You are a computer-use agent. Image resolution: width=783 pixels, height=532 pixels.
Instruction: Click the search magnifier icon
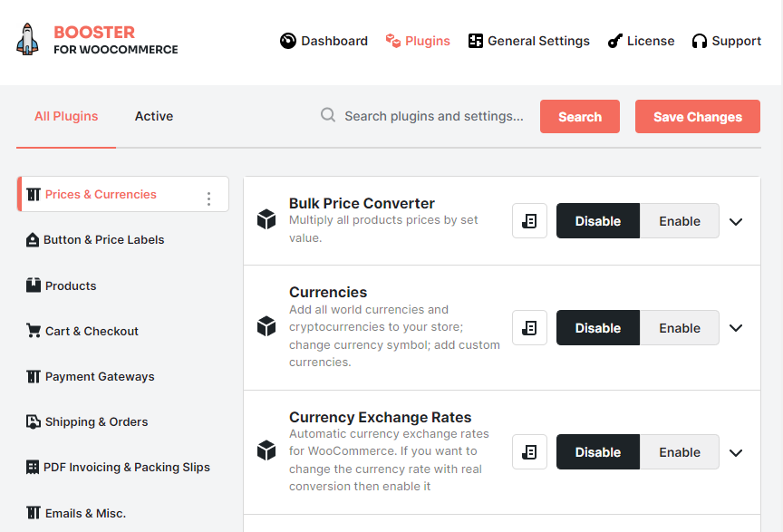coord(327,115)
